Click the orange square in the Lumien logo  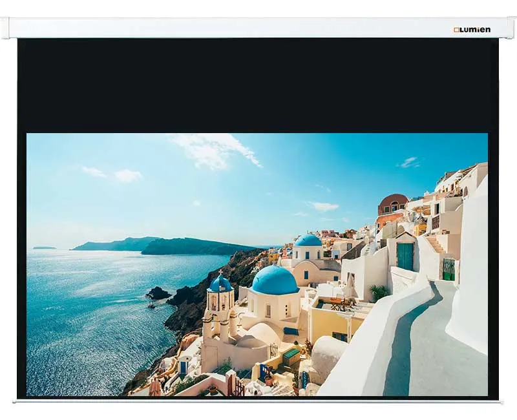456,30
